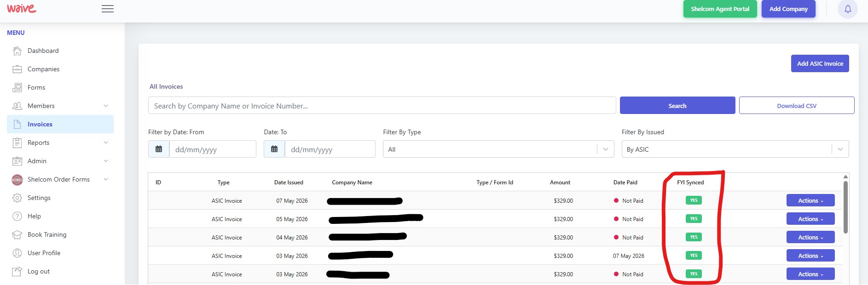Click the Date Paid column header
Viewport: 868px width, 285px height.
click(x=625, y=182)
